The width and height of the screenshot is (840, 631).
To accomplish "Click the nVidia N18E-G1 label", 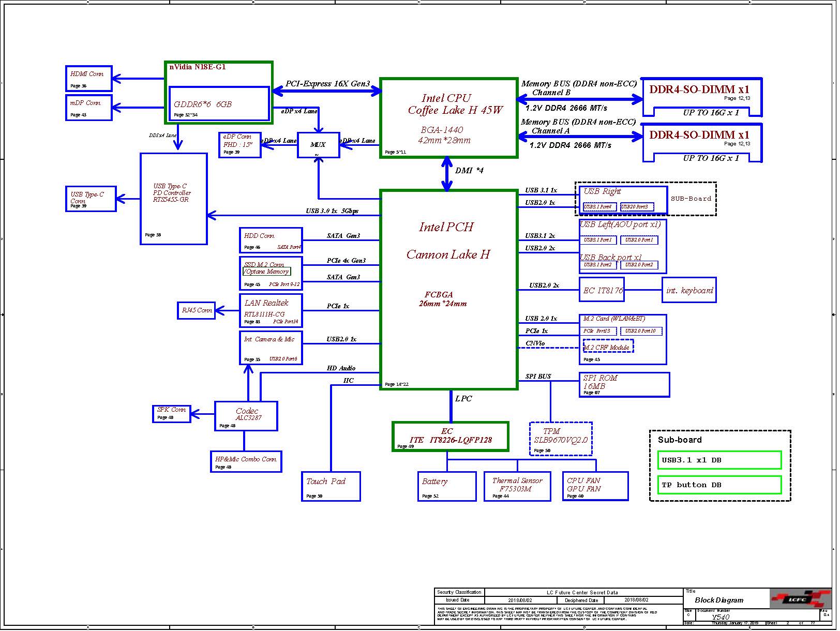I will (x=198, y=67).
